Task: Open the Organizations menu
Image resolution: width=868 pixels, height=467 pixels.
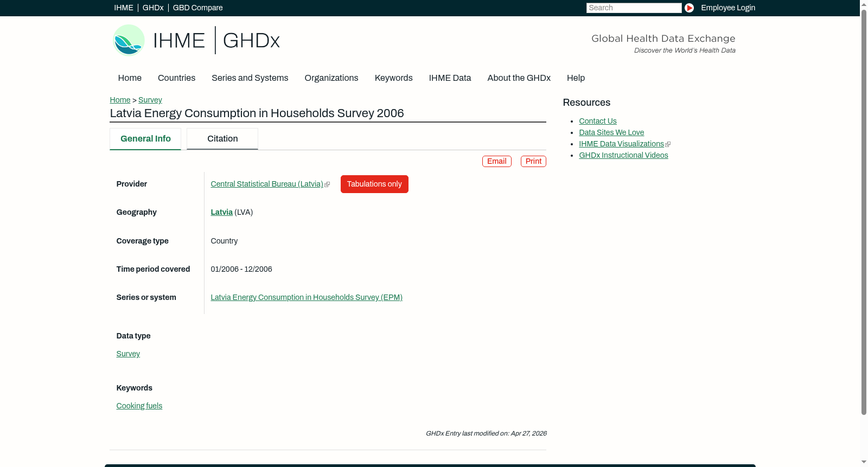Action: (331, 78)
